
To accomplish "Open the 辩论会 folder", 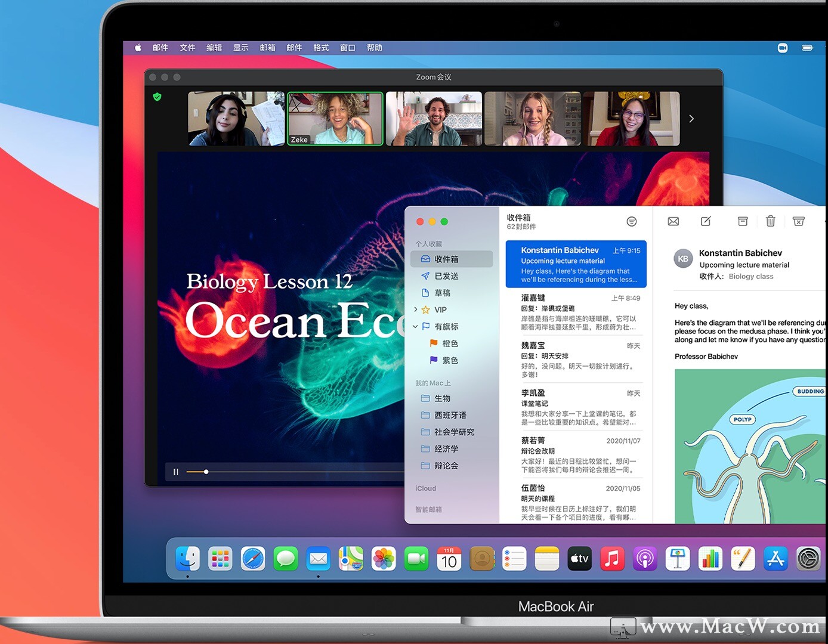I will 452,466.
